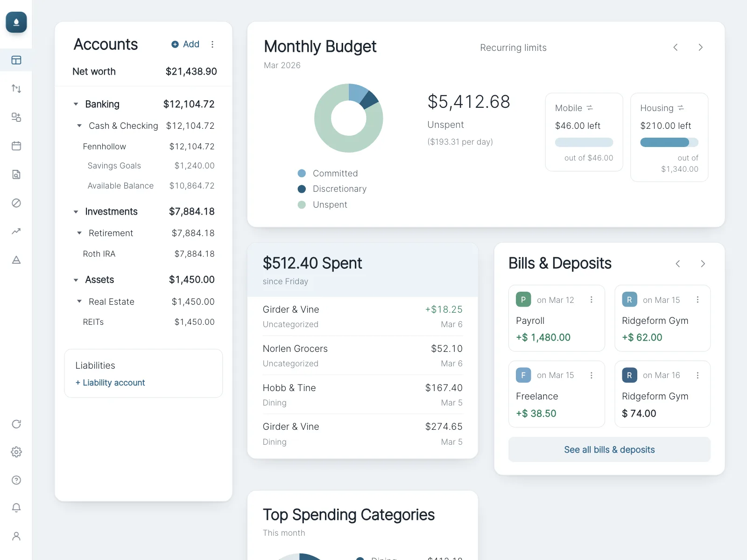Click the $512.40 Spent heading
This screenshot has height=560, width=747.
[x=312, y=263]
